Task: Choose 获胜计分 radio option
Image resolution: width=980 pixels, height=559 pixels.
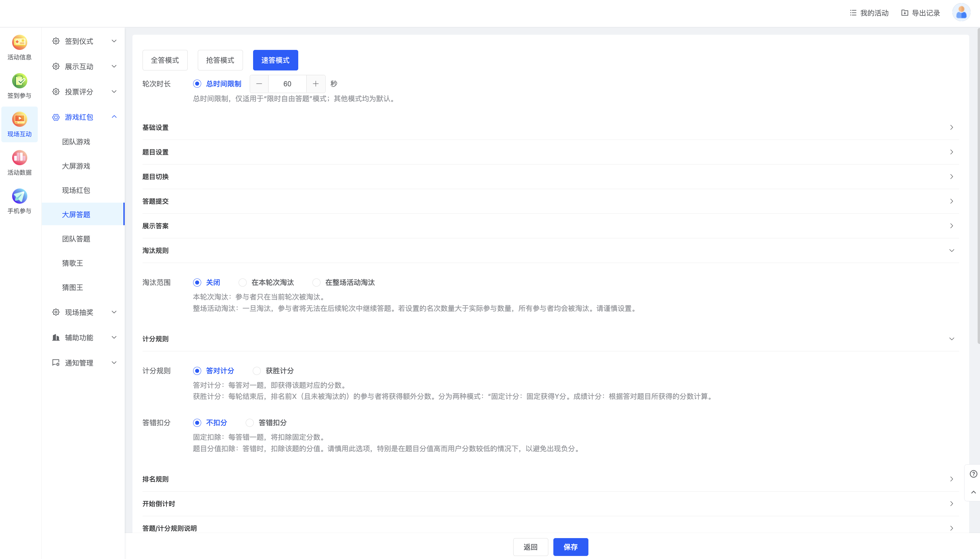Action: click(x=257, y=371)
